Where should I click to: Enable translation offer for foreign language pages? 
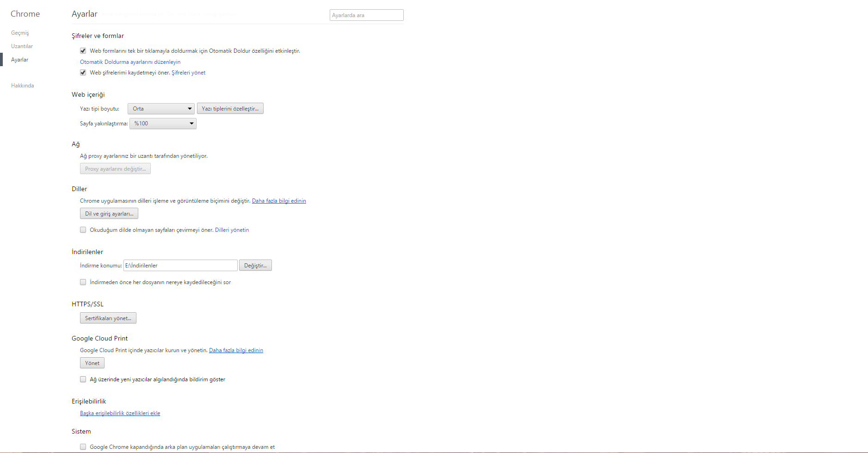pos(83,230)
